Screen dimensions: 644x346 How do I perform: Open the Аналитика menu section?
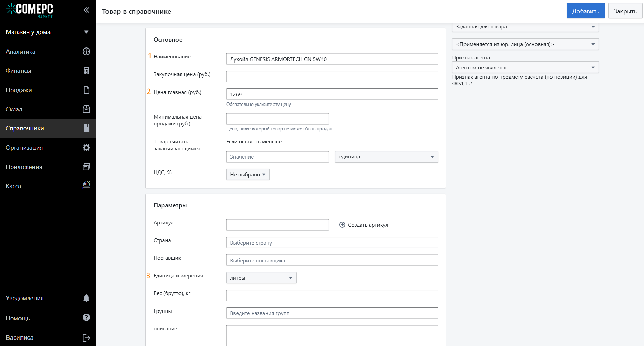pyautogui.click(x=48, y=52)
